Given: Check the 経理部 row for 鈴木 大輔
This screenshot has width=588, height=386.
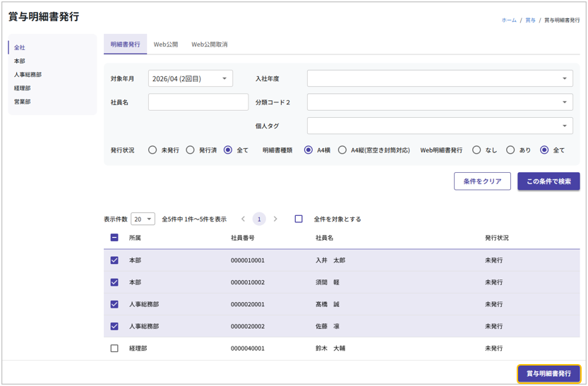Looking at the screenshot, I should pos(114,349).
